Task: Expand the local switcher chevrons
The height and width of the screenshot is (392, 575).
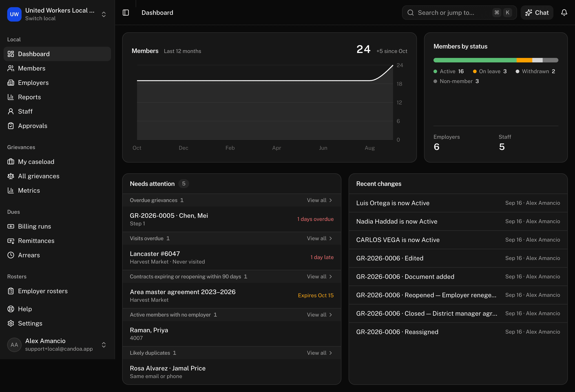Action: [x=104, y=14]
